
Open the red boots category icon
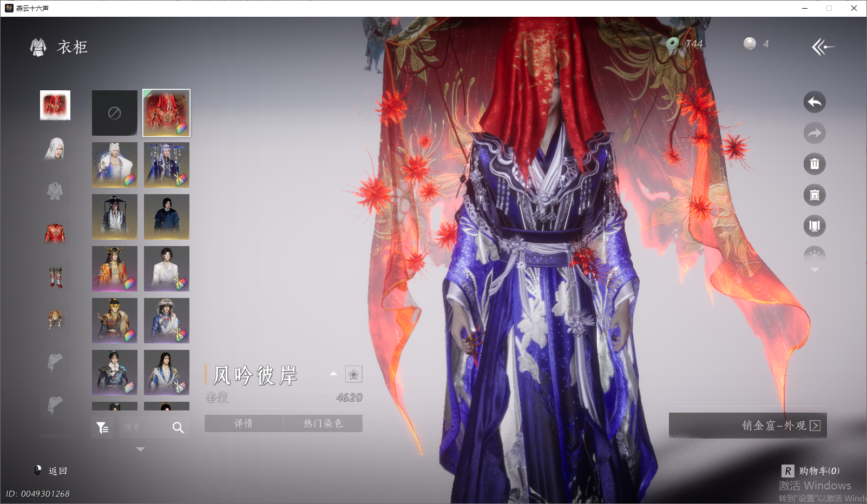(55, 277)
